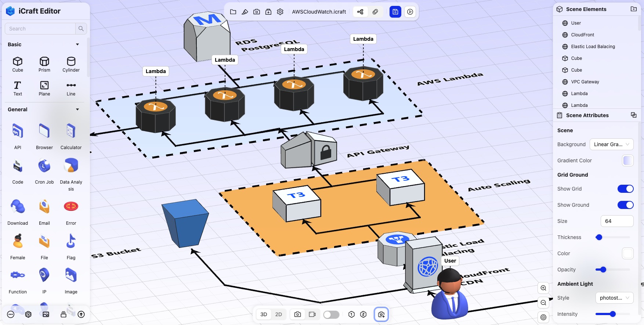
Task: Click the video record icon
Action: click(x=312, y=314)
